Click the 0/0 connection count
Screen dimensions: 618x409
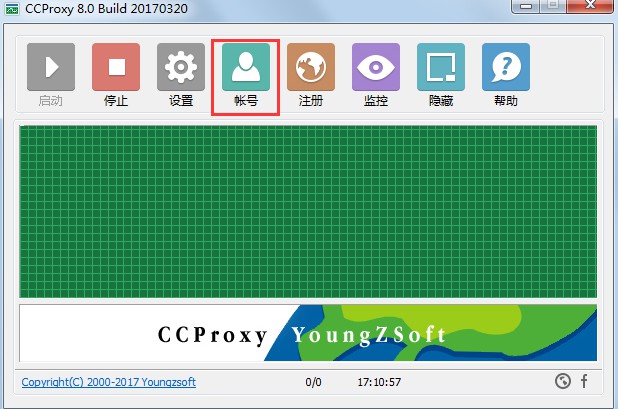click(x=313, y=382)
